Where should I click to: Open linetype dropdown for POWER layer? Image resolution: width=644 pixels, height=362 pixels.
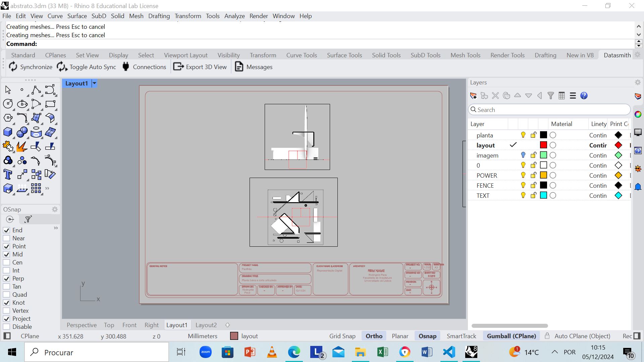pyautogui.click(x=598, y=175)
